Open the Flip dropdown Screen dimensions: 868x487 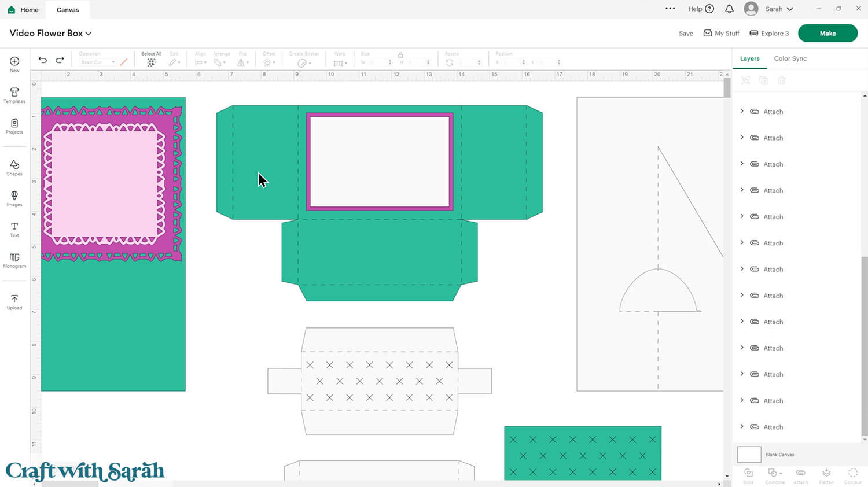(x=243, y=62)
